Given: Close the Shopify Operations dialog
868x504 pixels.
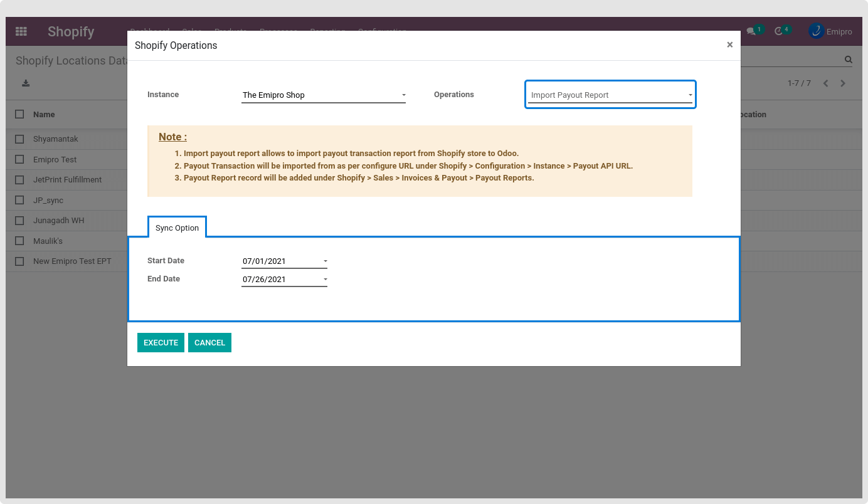Looking at the screenshot, I should [729, 45].
